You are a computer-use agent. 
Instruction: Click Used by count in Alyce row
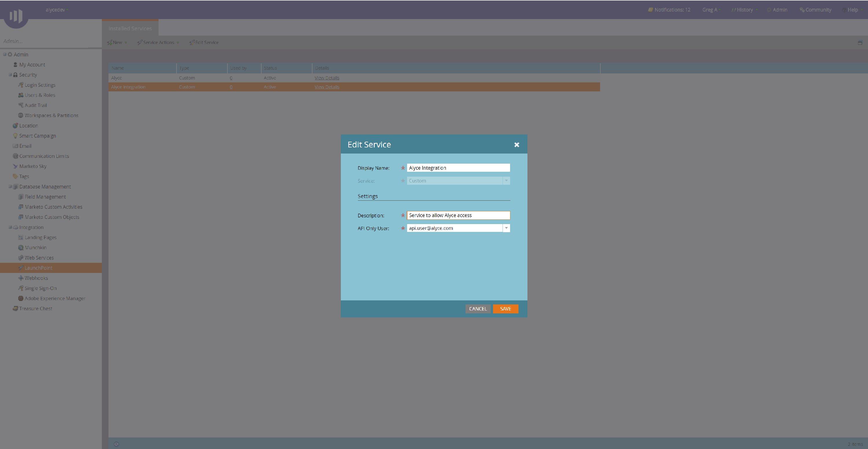231,78
